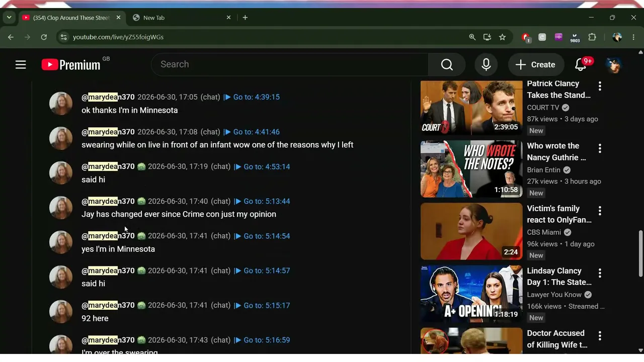
Task: Click the install app icon in address bar
Action: click(x=487, y=37)
